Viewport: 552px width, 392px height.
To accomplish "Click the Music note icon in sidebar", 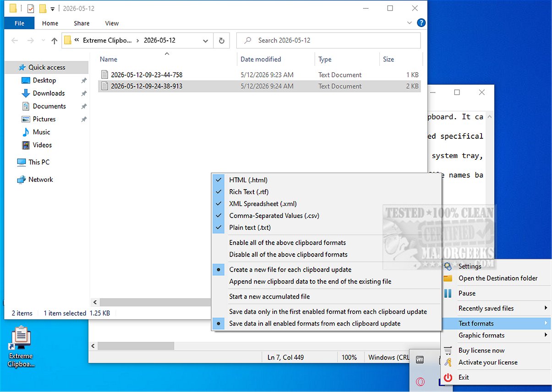I will pos(26,132).
